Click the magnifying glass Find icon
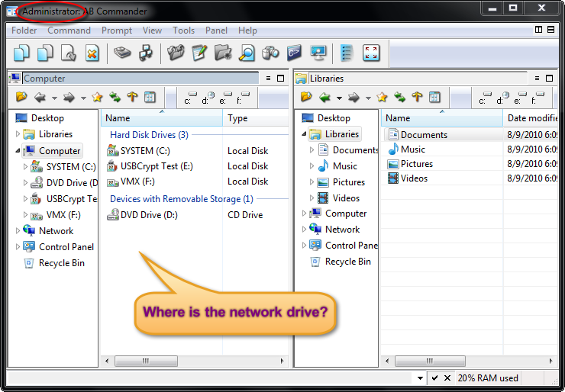 pos(247,53)
